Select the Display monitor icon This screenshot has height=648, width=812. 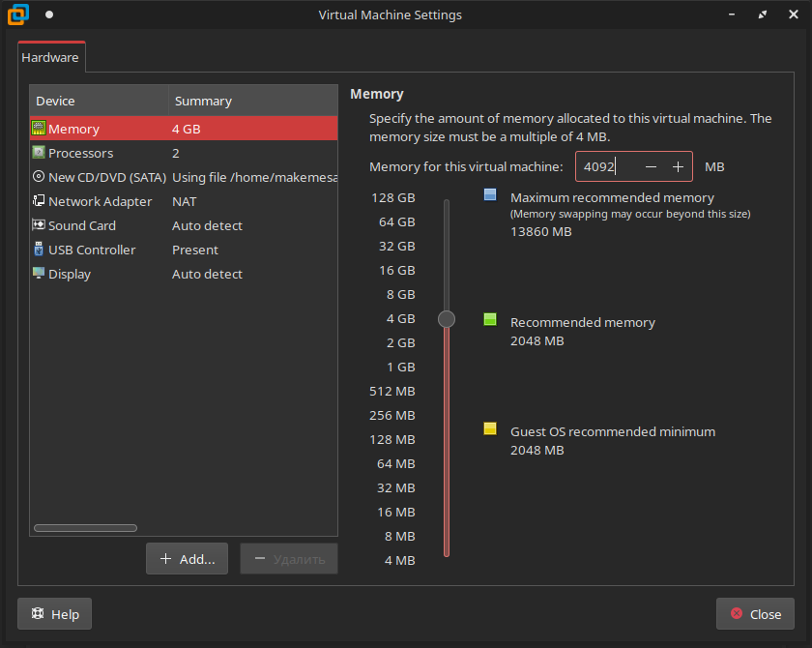(39, 274)
